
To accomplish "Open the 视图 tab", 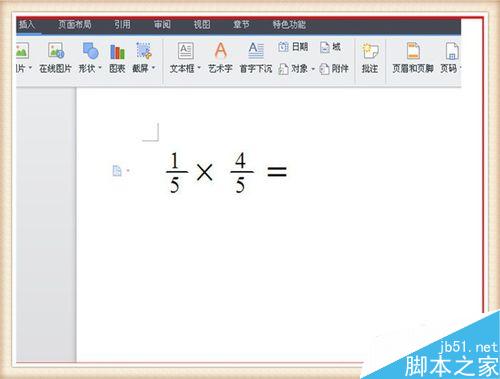I will coord(202,24).
